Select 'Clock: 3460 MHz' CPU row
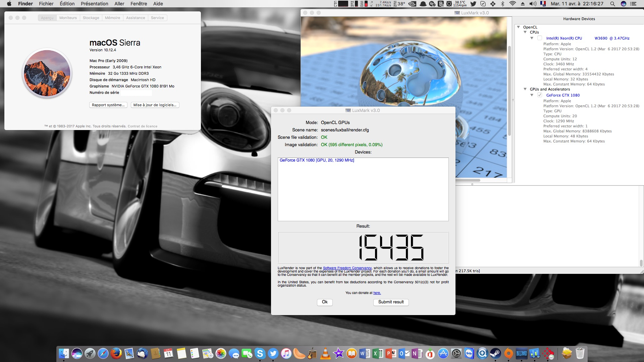Image resolution: width=644 pixels, height=362 pixels. click(558, 64)
